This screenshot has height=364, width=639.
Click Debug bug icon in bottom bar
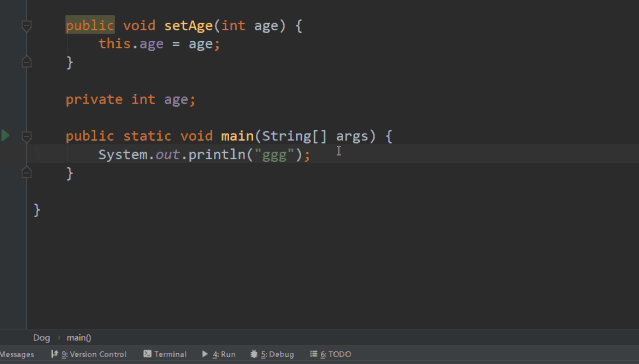tap(254, 354)
